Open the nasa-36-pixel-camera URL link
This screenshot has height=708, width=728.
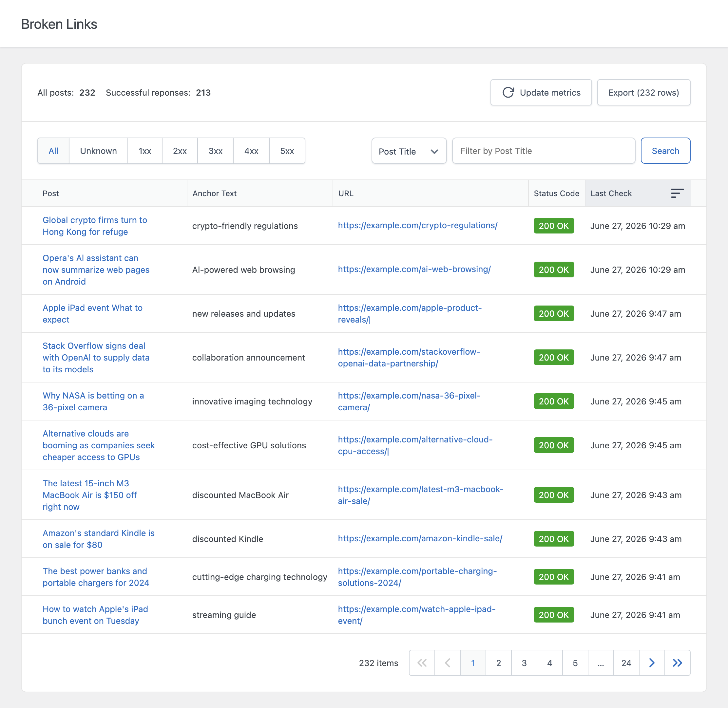[x=409, y=401]
